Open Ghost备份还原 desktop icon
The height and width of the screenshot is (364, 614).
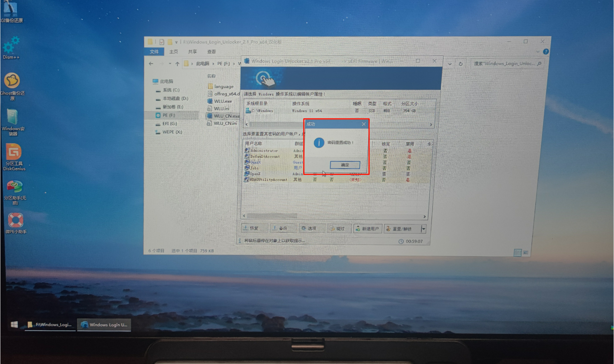(x=12, y=86)
